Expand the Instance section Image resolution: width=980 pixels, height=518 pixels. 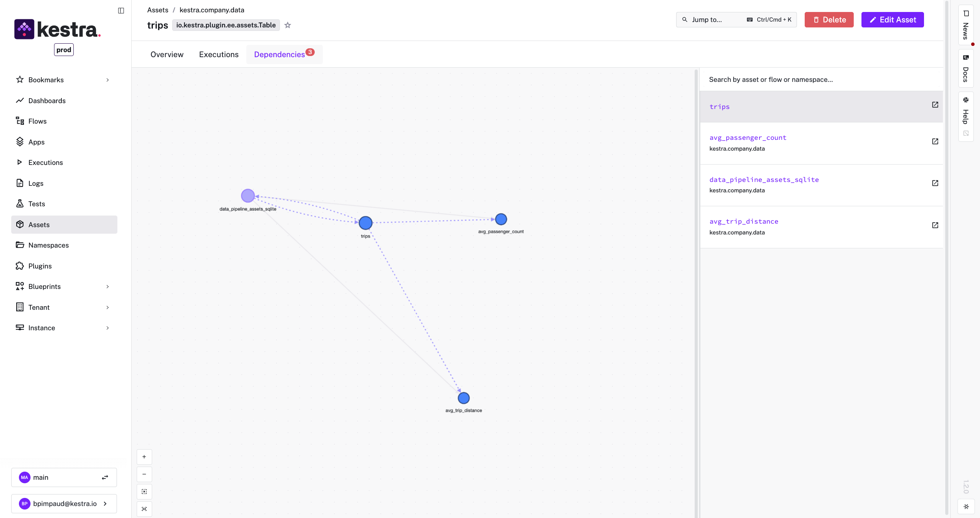(107, 328)
